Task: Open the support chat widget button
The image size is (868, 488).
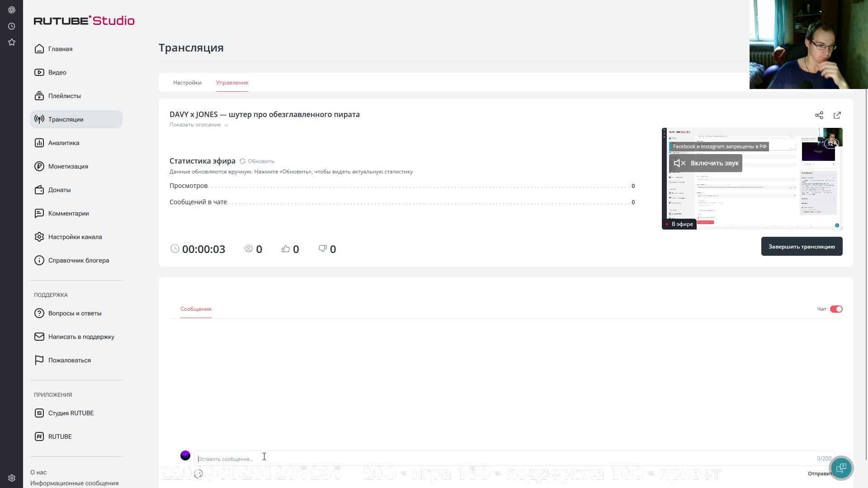Action: tap(841, 468)
